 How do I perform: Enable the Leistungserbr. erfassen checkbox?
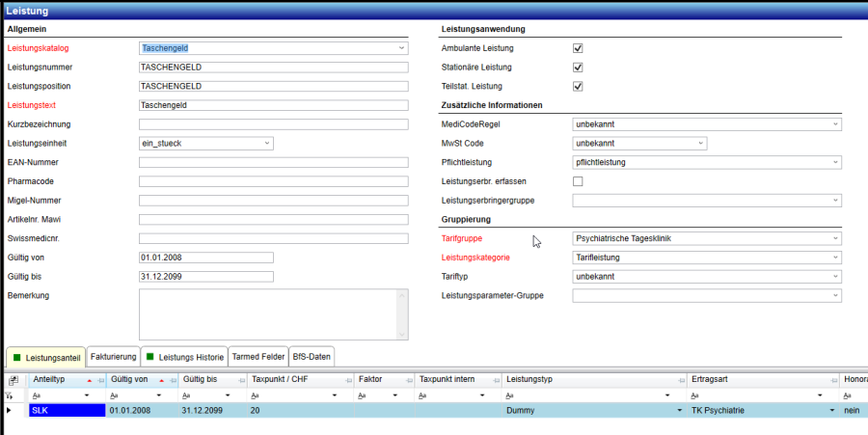(x=578, y=181)
